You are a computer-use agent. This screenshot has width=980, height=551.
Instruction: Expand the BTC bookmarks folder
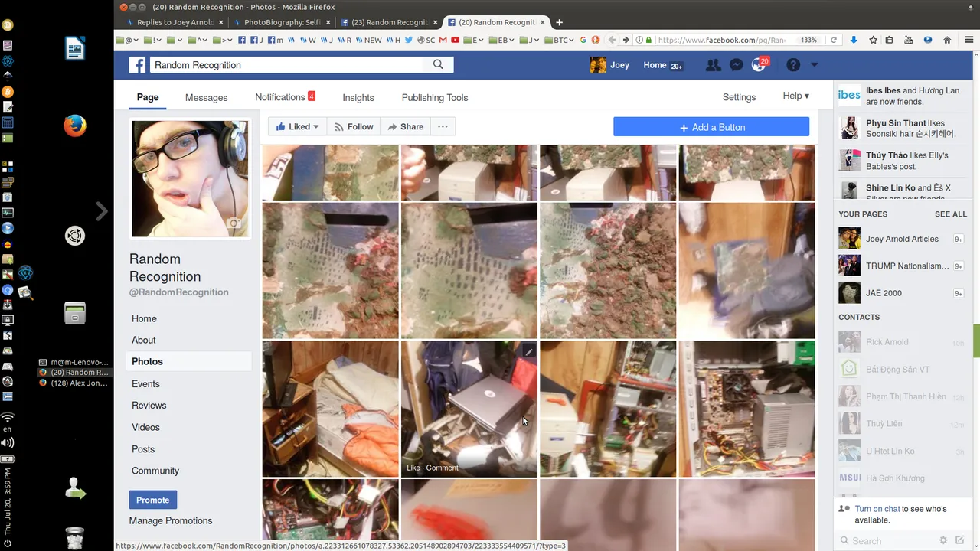tap(559, 40)
